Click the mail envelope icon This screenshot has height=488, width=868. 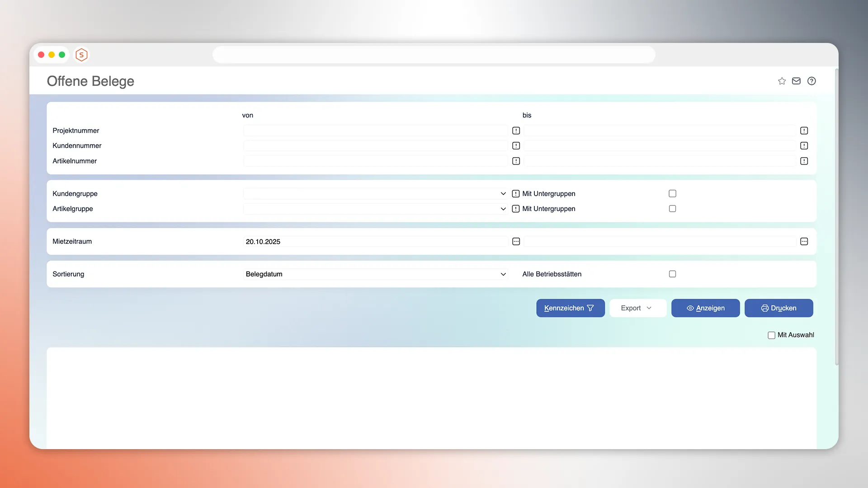tap(796, 81)
